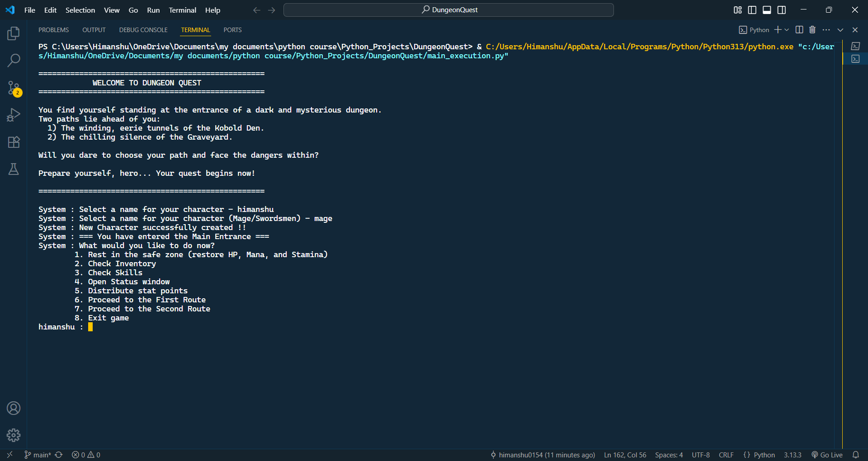Open the Search view in activity bar
This screenshot has width=868, height=461.
click(14, 60)
